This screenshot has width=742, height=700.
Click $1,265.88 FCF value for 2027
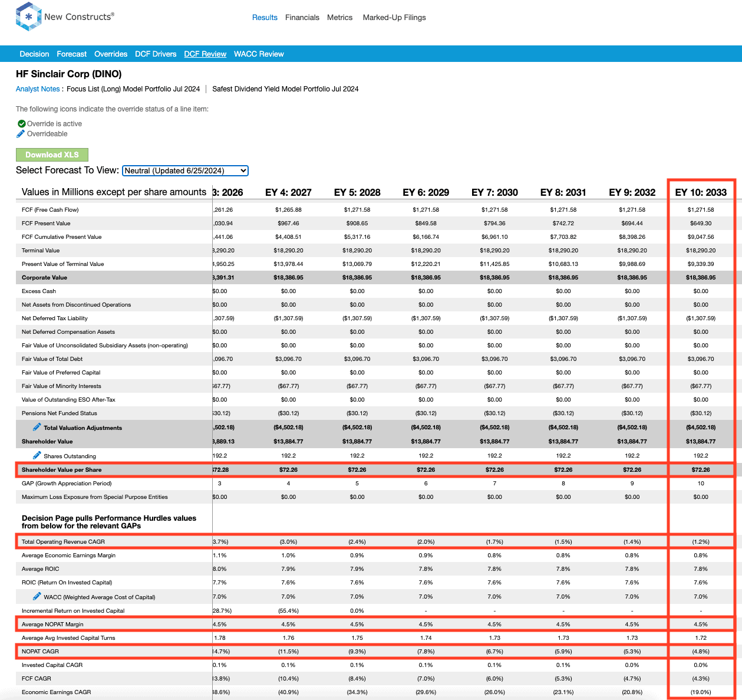coord(288,210)
